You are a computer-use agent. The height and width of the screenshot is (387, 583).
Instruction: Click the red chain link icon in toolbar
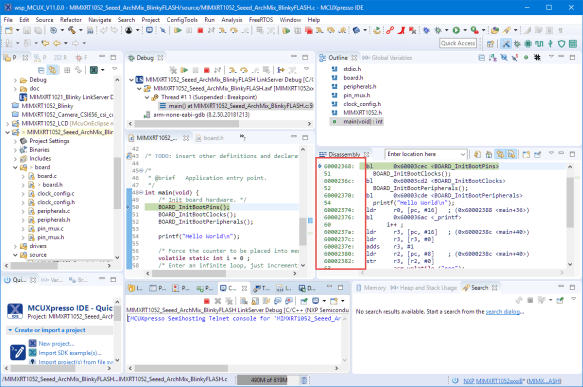[390, 30]
